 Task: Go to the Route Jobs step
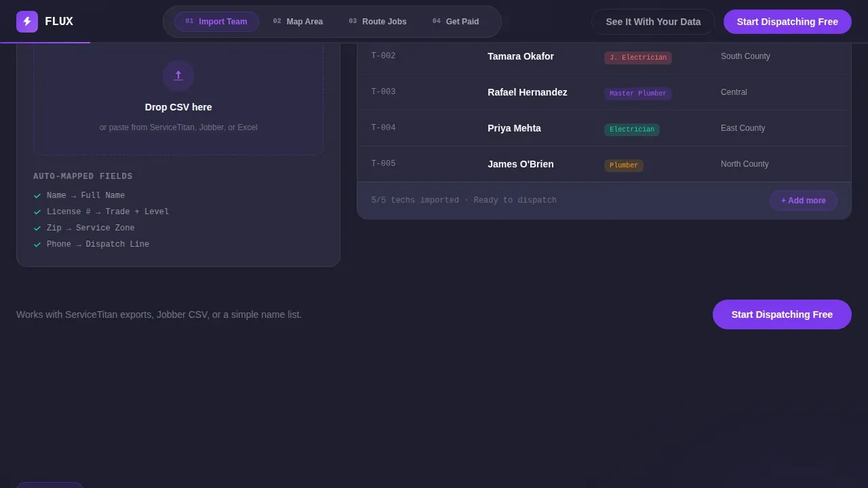click(x=378, y=22)
